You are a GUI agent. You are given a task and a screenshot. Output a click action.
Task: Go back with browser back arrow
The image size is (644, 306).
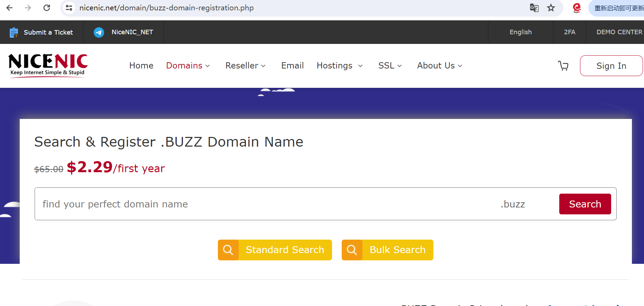pos(9,8)
